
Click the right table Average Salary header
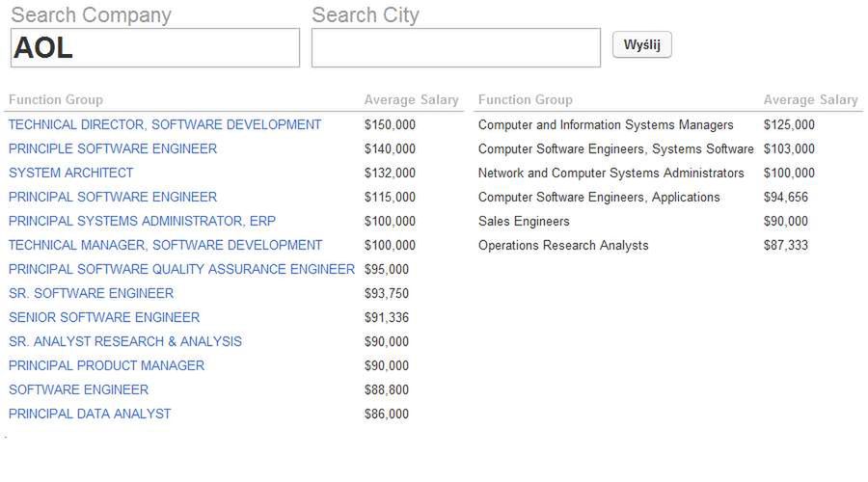tap(810, 99)
